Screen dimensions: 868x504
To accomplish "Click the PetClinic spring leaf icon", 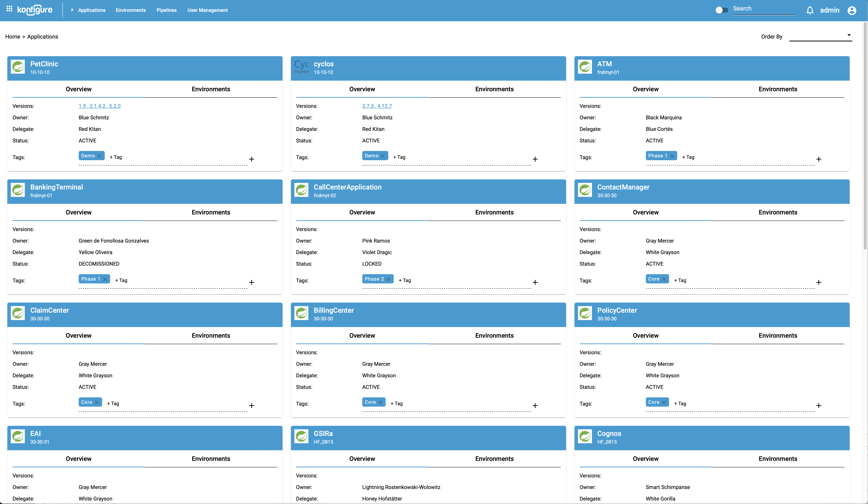I will pos(18,67).
